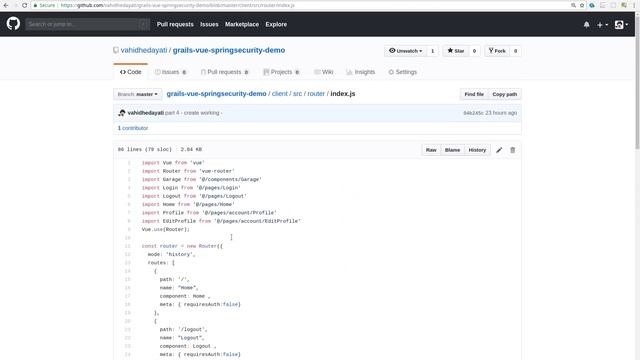Viewport: 640px width, 360px height.
Task: Click the repository book icon beside vahidhedayati
Action: pos(116,50)
